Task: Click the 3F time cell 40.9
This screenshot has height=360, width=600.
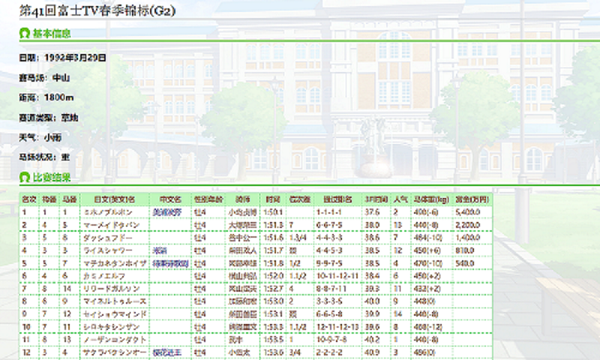Action: coord(376,352)
